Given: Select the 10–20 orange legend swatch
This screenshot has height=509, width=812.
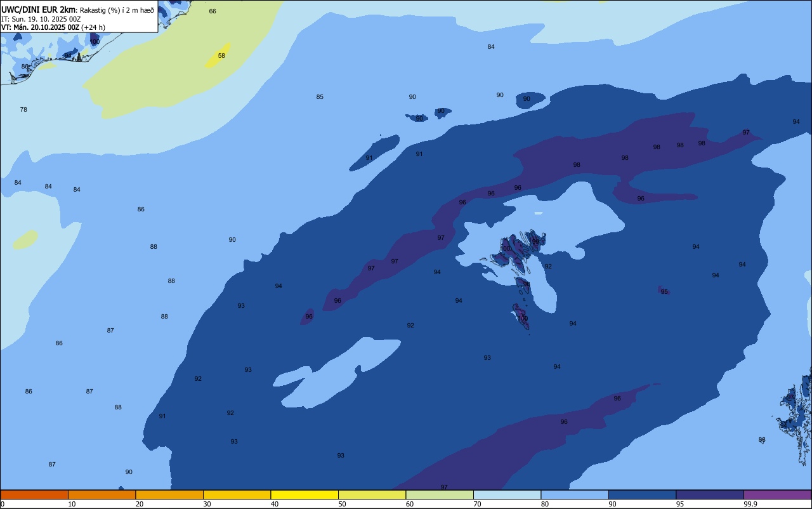Looking at the screenshot, I should tap(101, 494).
